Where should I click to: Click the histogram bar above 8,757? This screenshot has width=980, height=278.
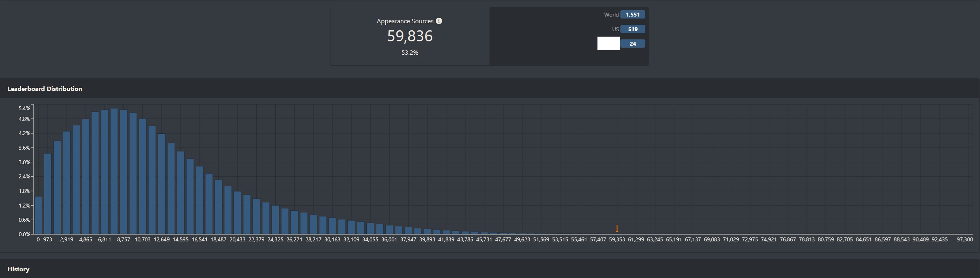(x=123, y=172)
